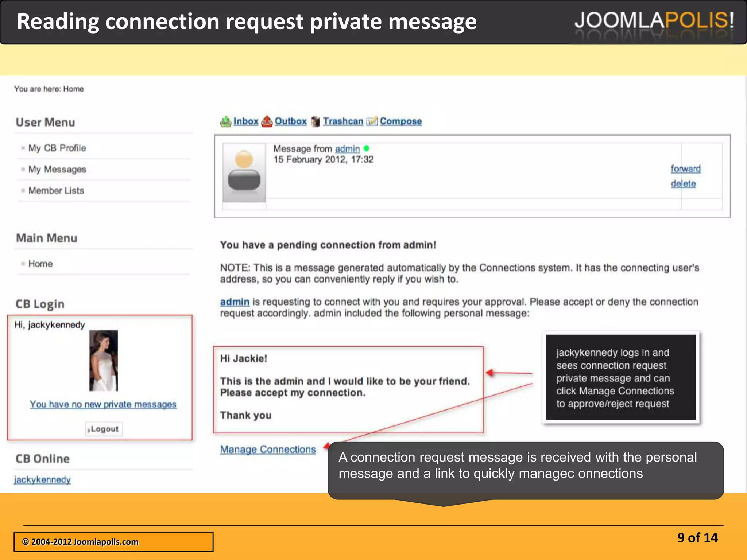747x560 pixels.
Task: Select Home in Main Menu
Action: pyautogui.click(x=40, y=264)
